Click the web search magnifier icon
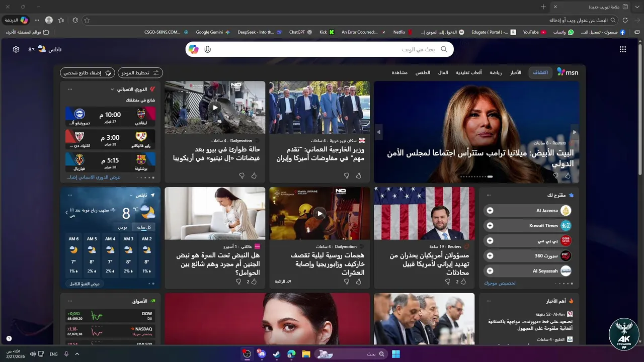 coord(444,49)
